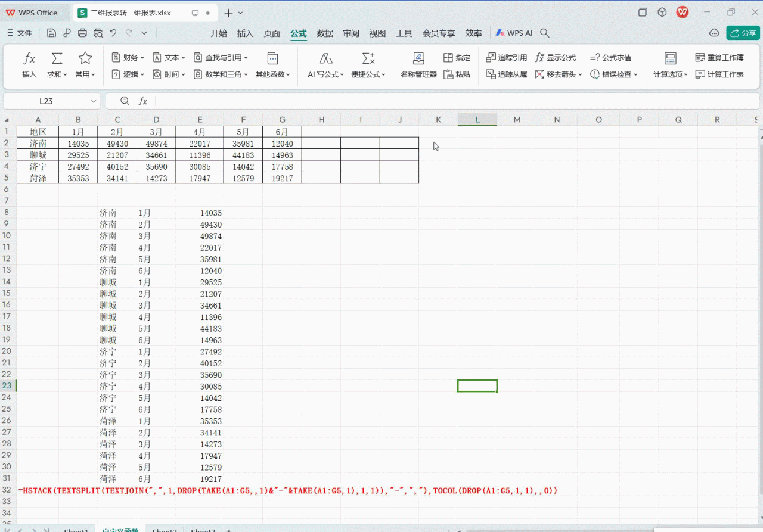Click 粘贴 paste names button
763x532 pixels.
[x=457, y=74]
